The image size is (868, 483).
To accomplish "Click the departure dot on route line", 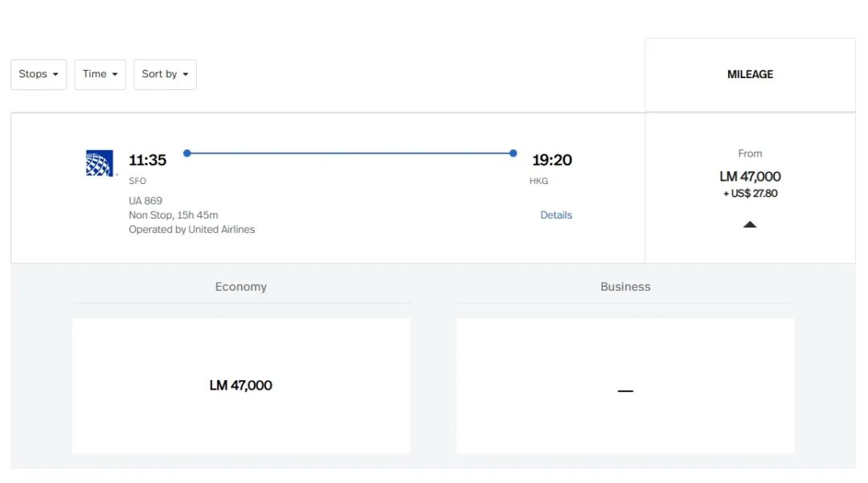I will [x=187, y=153].
